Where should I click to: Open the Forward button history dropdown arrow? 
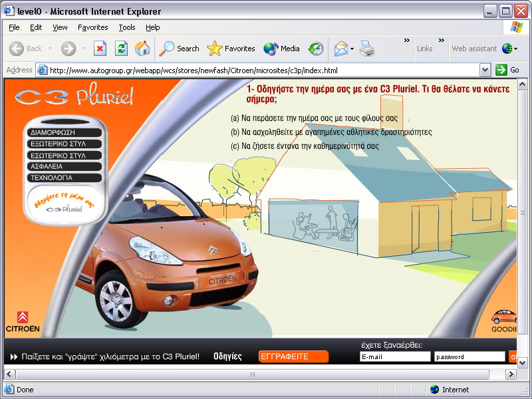tap(84, 49)
